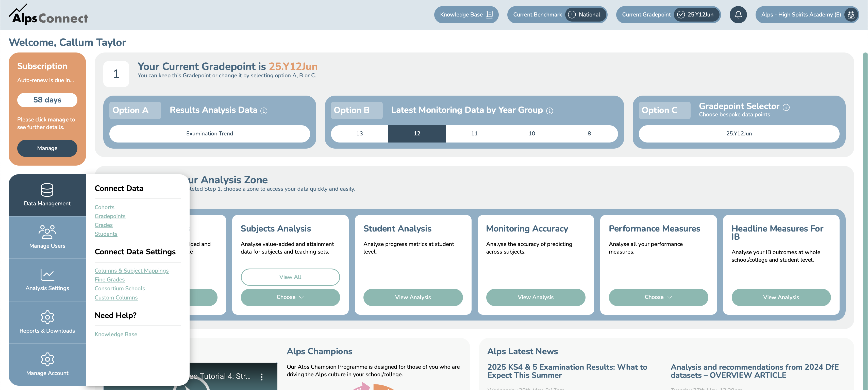
Task: Click View All under Subjects Analysis
Action: click(290, 277)
